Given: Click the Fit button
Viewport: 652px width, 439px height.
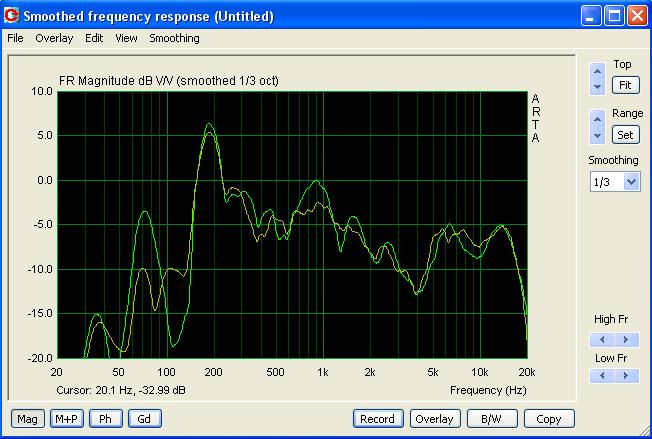Looking at the screenshot, I should click(x=625, y=85).
